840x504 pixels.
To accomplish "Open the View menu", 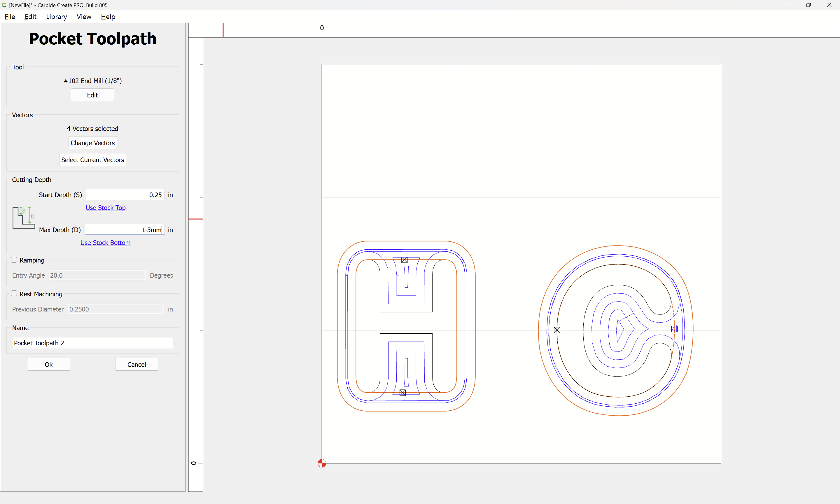I will pos(84,17).
